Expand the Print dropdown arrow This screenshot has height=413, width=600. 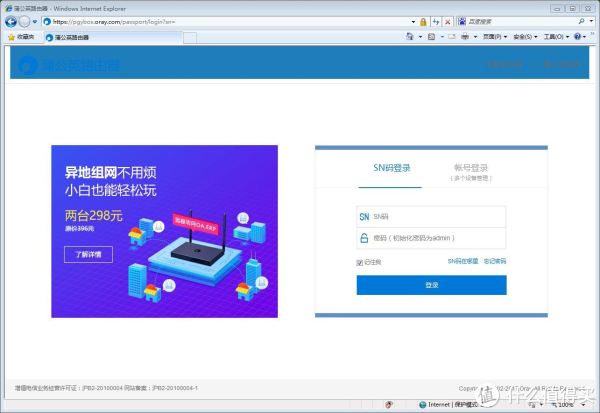[x=475, y=37]
